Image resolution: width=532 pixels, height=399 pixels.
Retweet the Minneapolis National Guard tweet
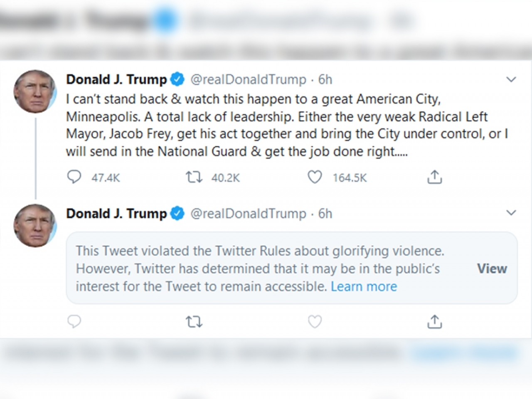(194, 177)
